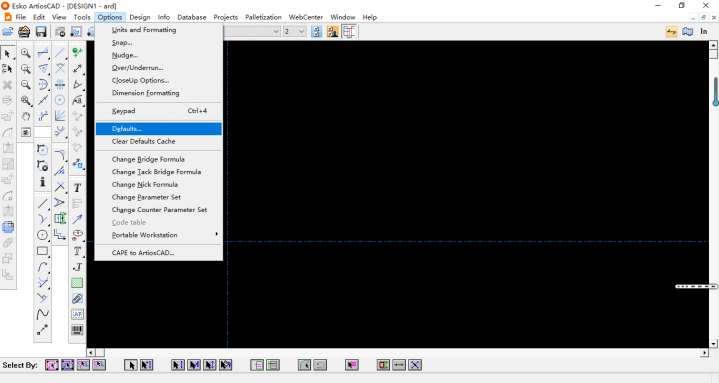Toggle the side-swap arrows button at top right
Image resolution: width=719 pixels, height=383 pixels.
pos(671,32)
